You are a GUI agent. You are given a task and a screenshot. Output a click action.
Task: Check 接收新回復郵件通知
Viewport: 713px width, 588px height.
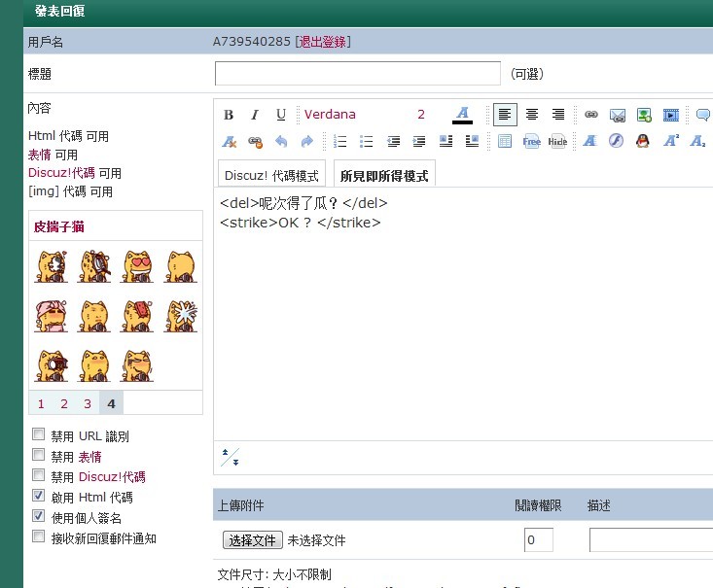(x=39, y=536)
